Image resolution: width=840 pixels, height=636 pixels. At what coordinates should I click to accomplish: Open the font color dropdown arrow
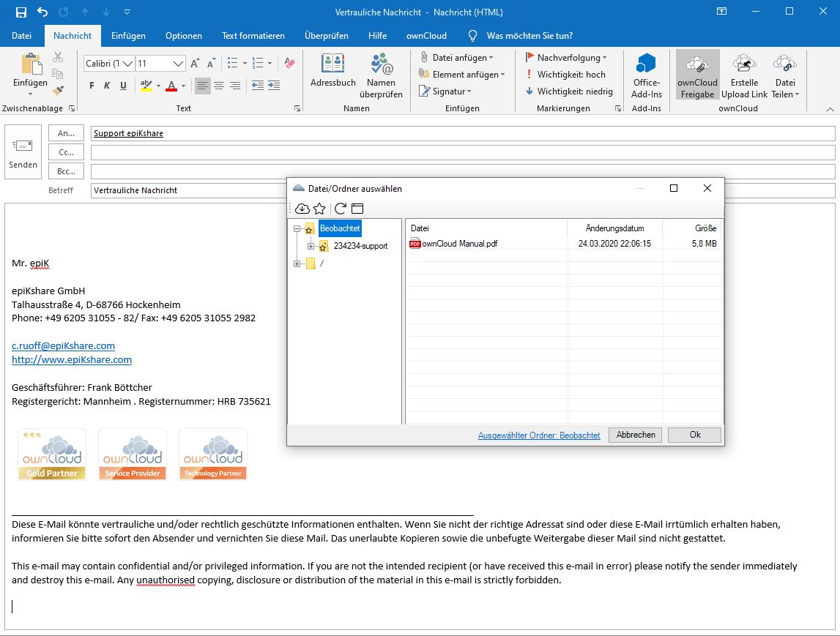(x=183, y=86)
